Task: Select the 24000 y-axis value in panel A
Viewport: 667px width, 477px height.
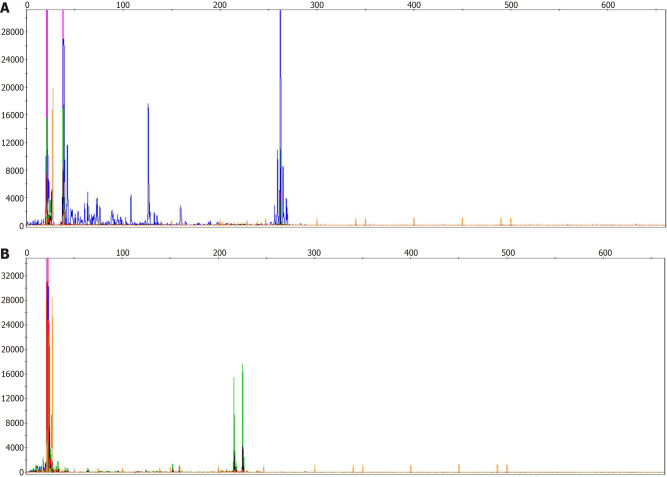Action: pos(12,60)
